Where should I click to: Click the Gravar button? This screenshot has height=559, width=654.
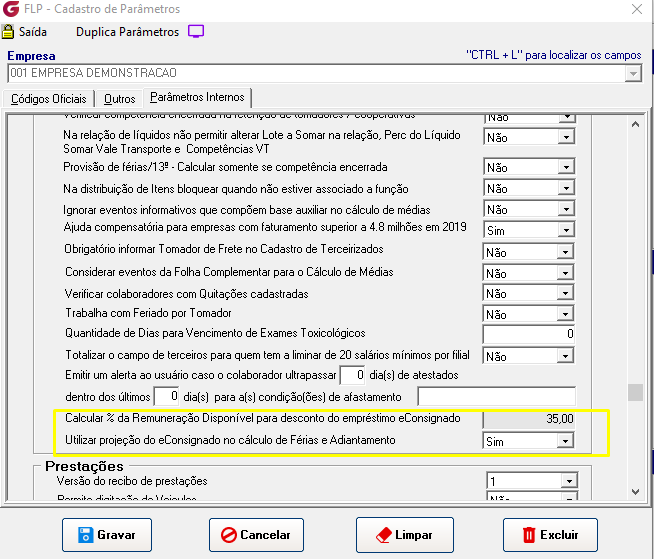[x=107, y=535]
